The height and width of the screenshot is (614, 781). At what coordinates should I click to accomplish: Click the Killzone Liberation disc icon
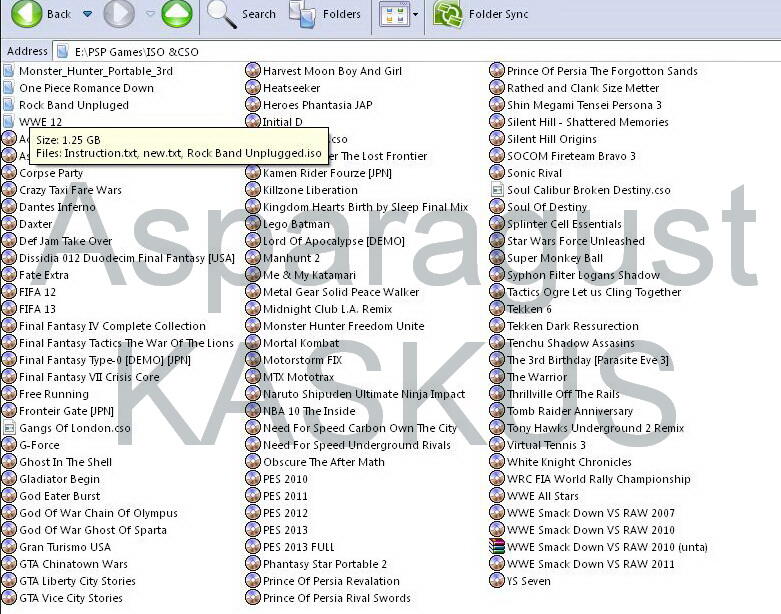tap(253, 190)
